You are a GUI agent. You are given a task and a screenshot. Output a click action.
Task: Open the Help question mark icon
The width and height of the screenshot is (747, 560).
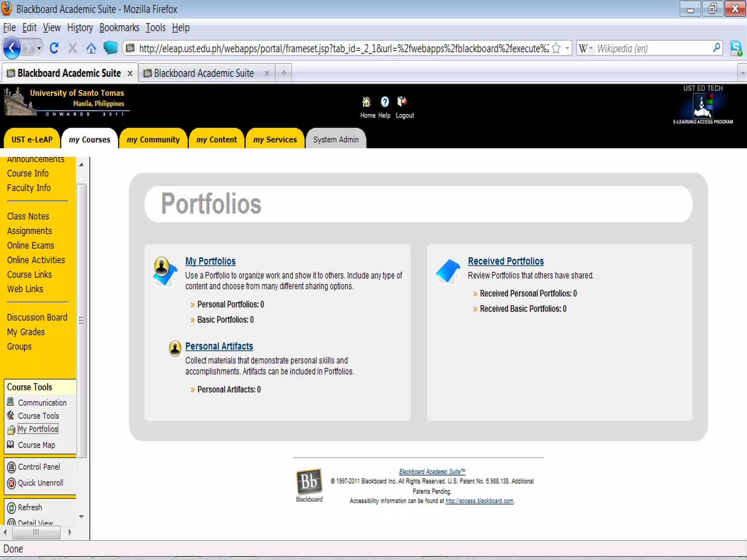[384, 102]
